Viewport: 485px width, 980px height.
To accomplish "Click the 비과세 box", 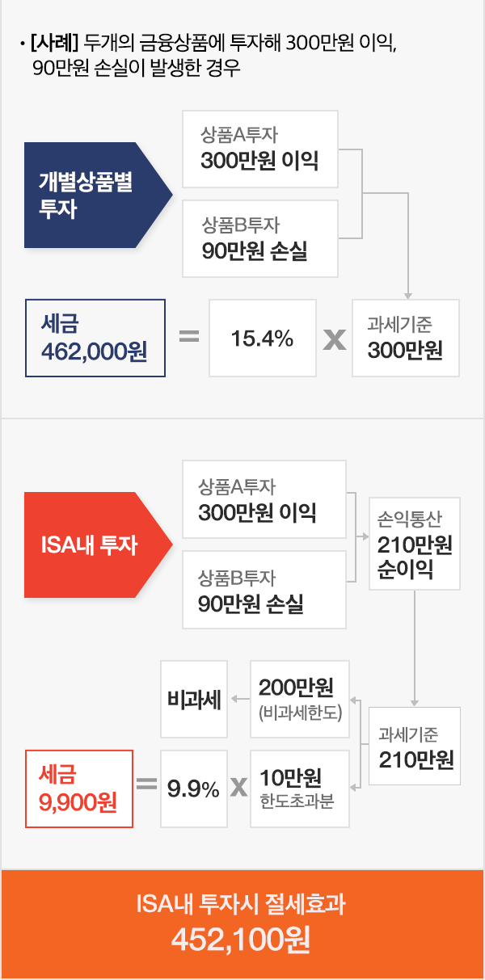I will [x=194, y=699].
